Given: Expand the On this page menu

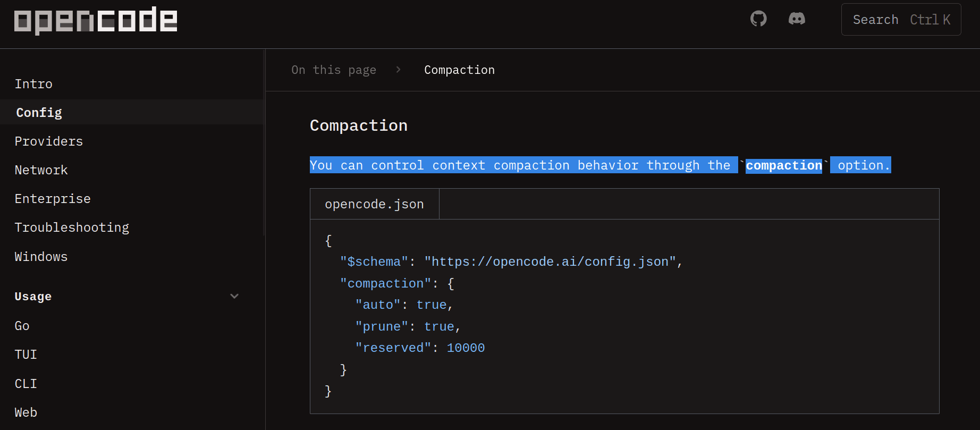Looking at the screenshot, I should [x=334, y=70].
